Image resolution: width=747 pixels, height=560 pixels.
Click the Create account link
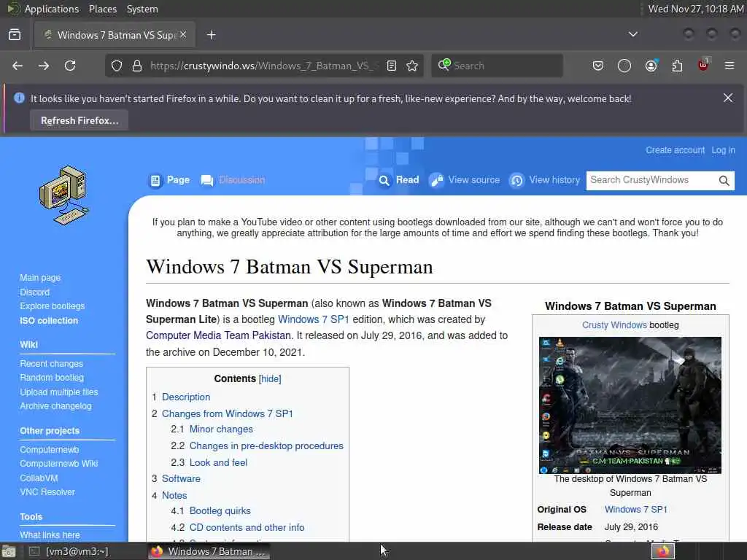[x=675, y=150]
